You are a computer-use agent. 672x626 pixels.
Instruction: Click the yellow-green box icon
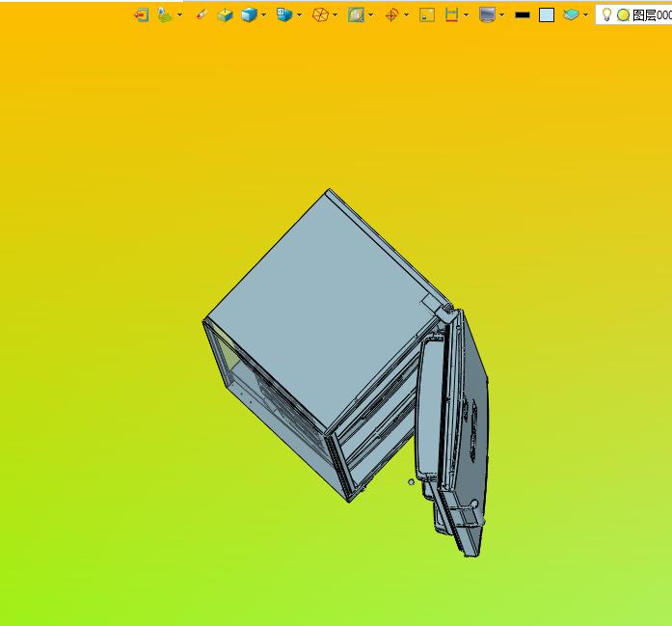(x=225, y=15)
